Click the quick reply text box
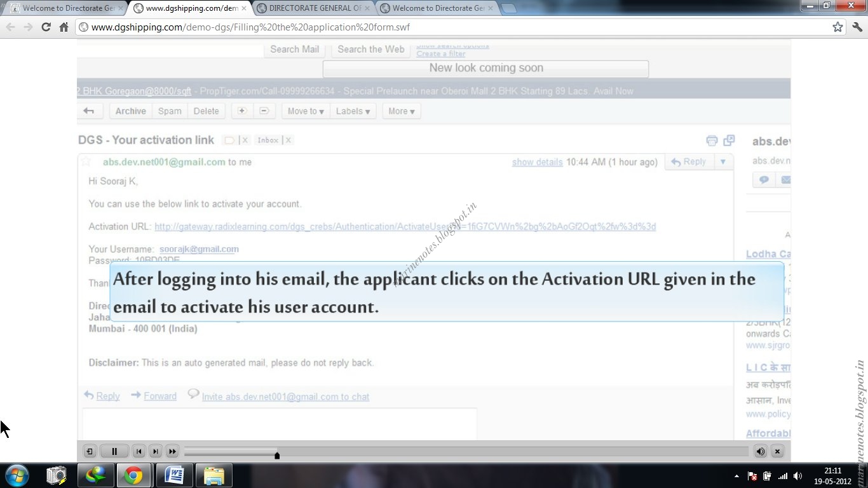 (x=280, y=424)
